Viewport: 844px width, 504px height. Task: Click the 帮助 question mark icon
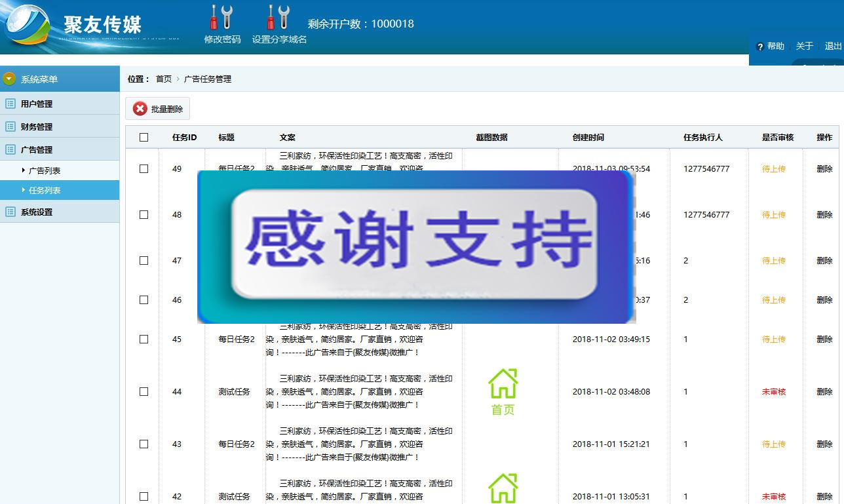click(760, 47)
